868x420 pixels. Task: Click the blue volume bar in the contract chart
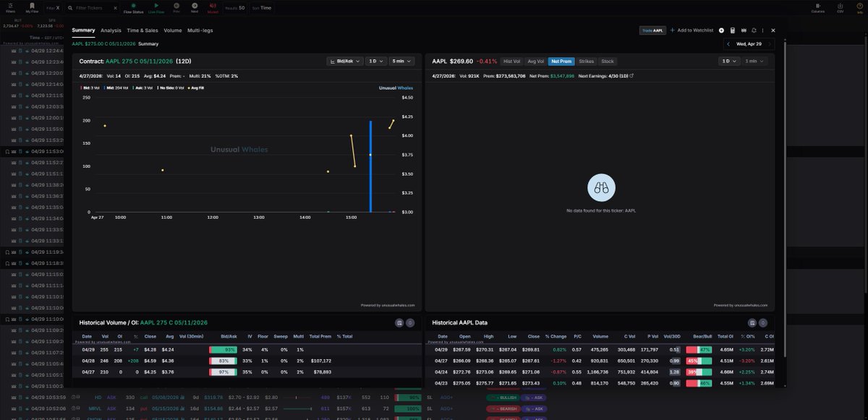tap(370, 166)
